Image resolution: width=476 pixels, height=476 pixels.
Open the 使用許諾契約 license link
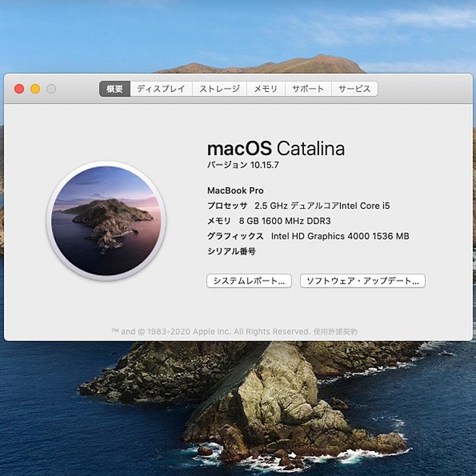point(335,331)
